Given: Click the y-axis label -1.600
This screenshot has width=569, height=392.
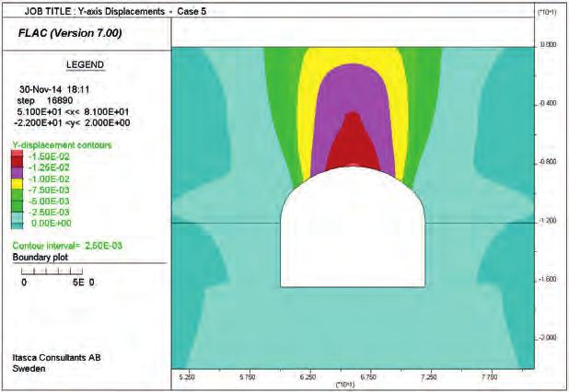Looking at the screenshot, I should 547,280.
